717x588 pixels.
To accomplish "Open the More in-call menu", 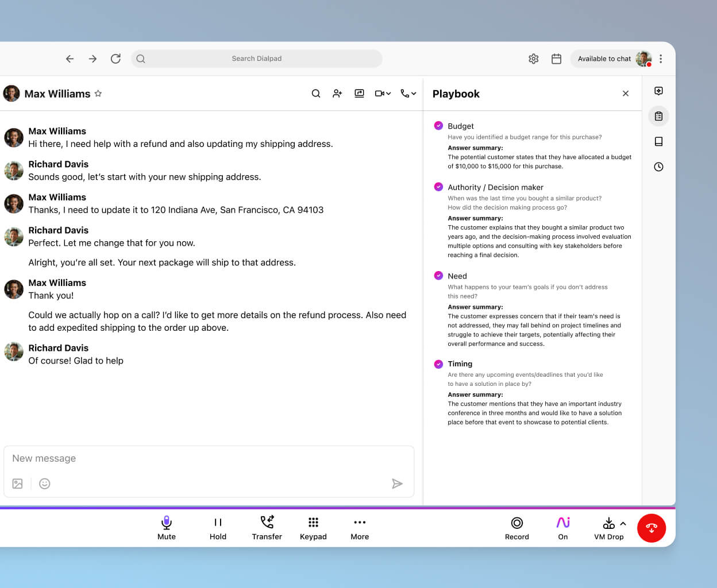I will (360, 527).
